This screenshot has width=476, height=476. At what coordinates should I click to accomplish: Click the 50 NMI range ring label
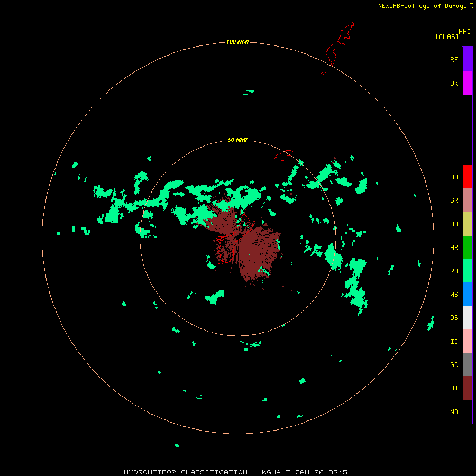(237, 140)
